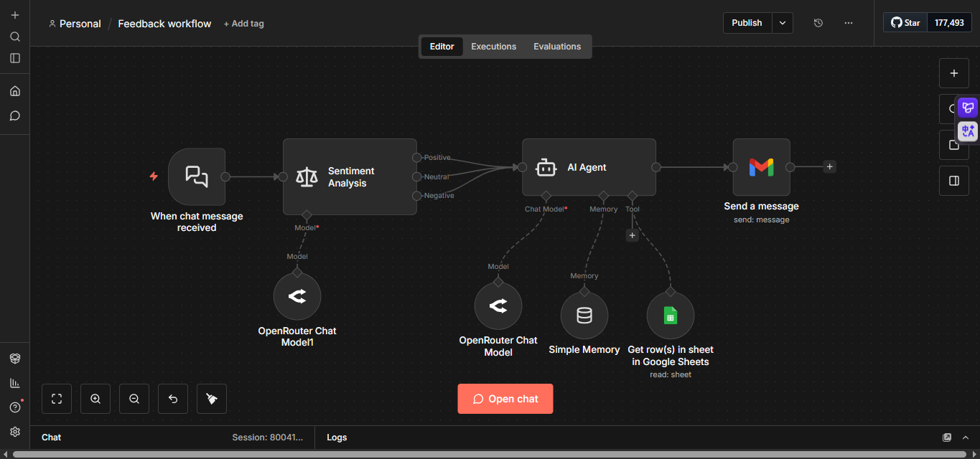Open settings gear in left sidebar
The width and height of the screenshot is (980, 459).
15,432
